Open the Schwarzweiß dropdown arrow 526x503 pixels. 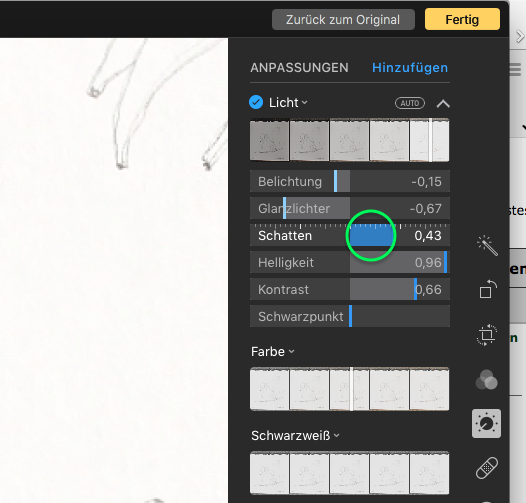click(337, 436)
